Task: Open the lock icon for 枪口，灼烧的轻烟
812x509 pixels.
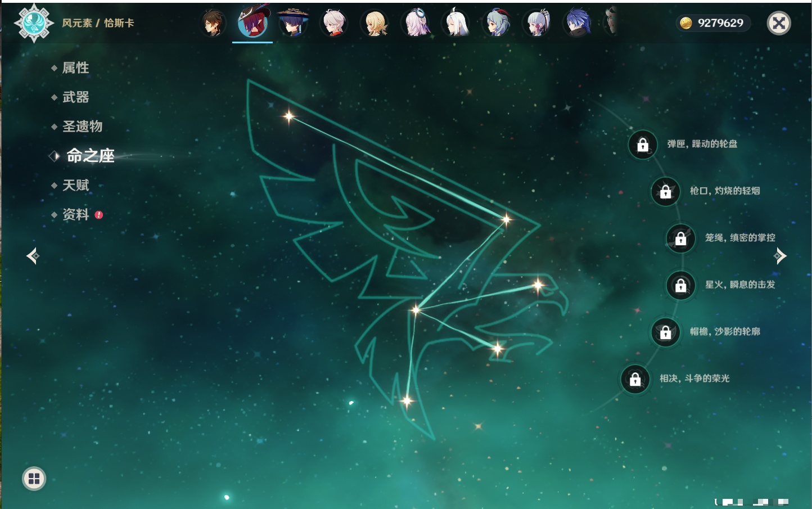Action: point(666,191)
